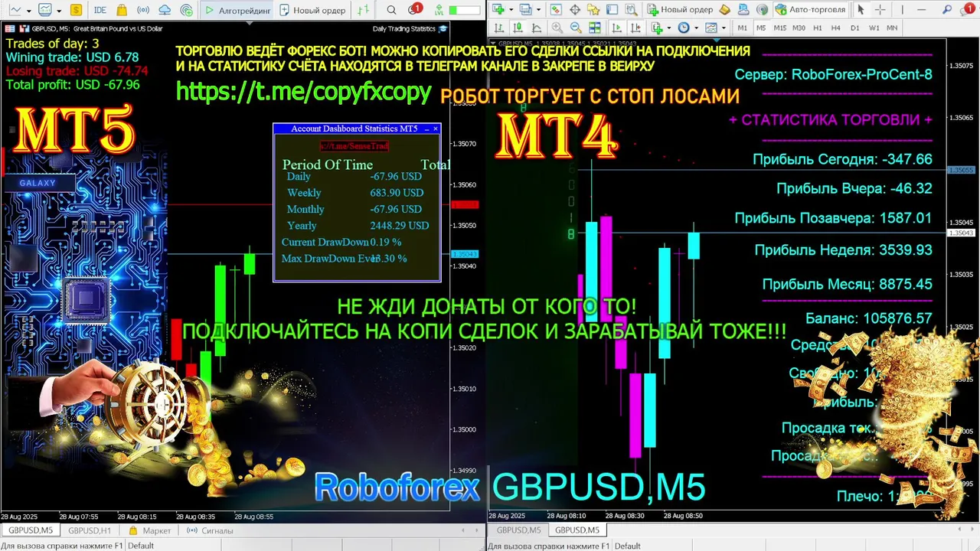
Task: Expand the MT4 templates dropdown arrow
Action: (x=724, y=28)
